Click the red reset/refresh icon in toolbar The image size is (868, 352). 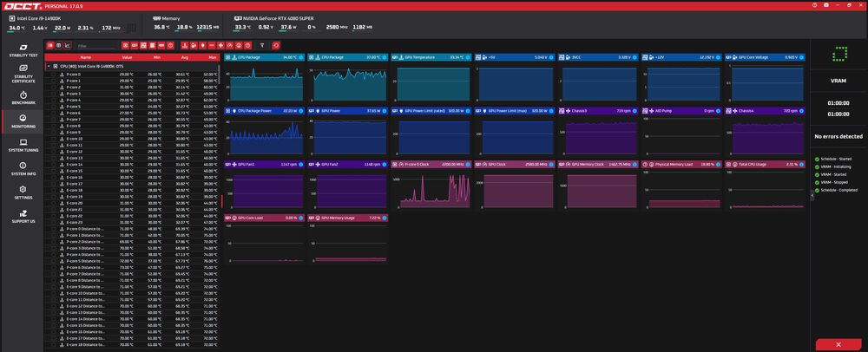tap(276, 45)
